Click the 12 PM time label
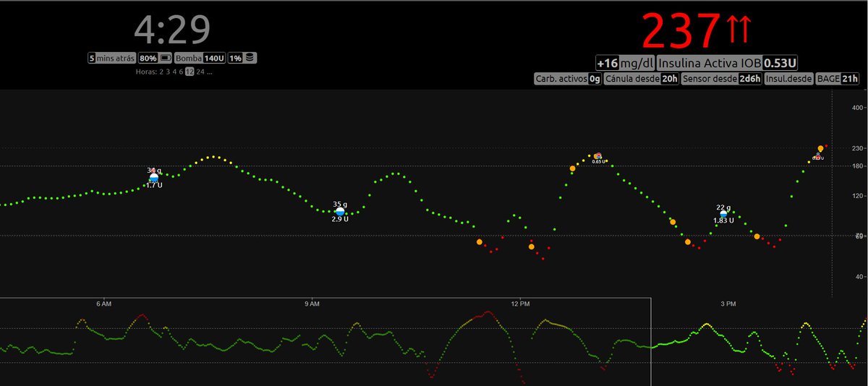 (520, 304)
